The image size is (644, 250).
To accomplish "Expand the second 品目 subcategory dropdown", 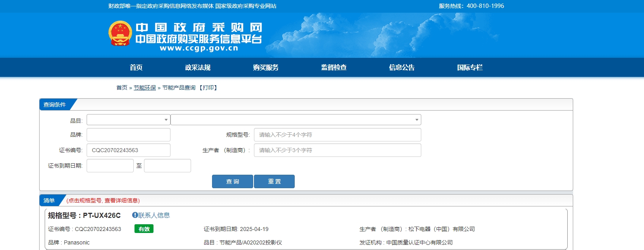I will coord(295,120).
